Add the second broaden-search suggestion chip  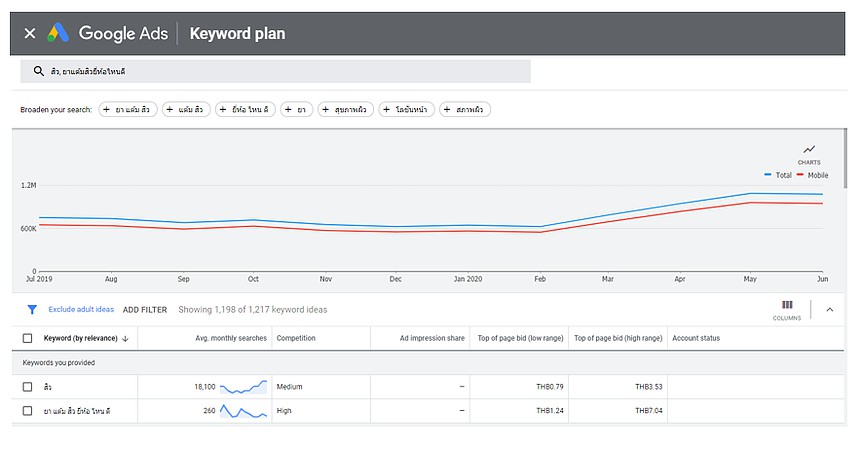(186, 109)
